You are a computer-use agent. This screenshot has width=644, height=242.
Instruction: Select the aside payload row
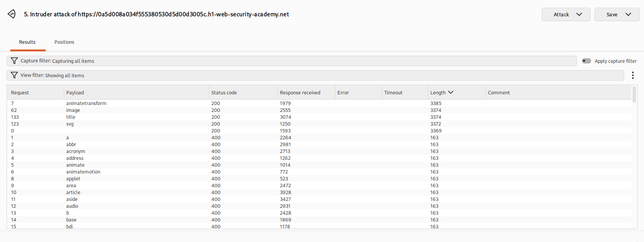(x=319, y=199)
